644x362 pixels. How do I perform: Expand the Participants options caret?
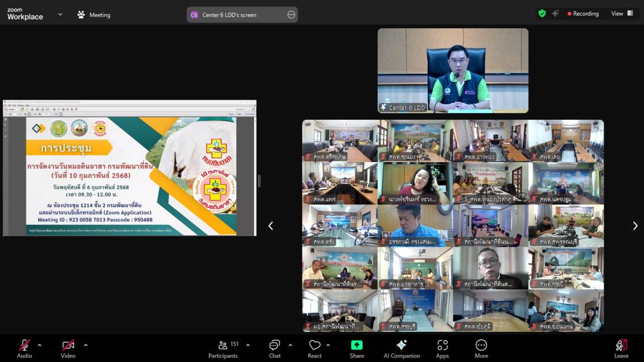pos(248,345)
